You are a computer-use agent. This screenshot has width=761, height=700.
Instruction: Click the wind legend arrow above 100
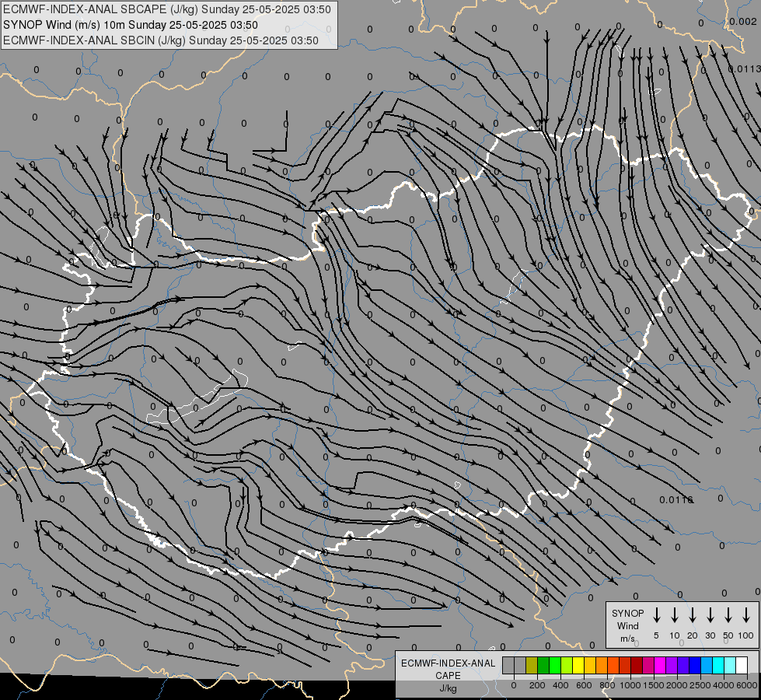(x=746, y=615)
